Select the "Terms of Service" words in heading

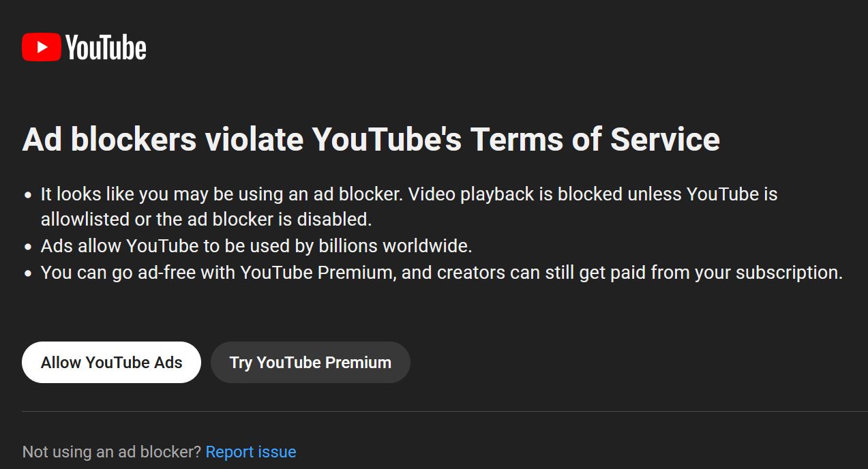[595, 140]
